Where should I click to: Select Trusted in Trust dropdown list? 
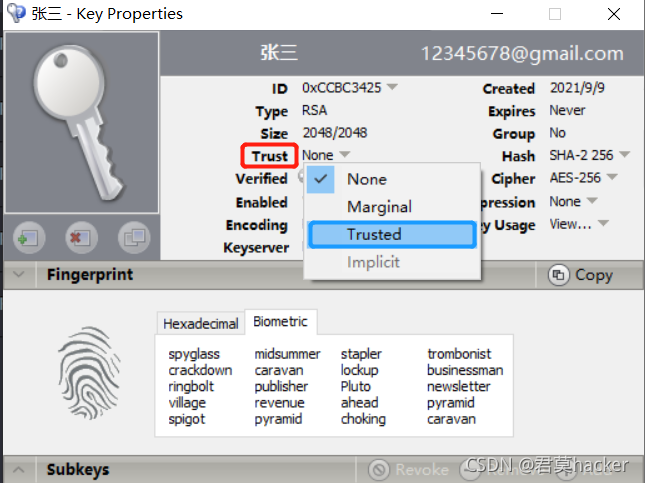392,235
